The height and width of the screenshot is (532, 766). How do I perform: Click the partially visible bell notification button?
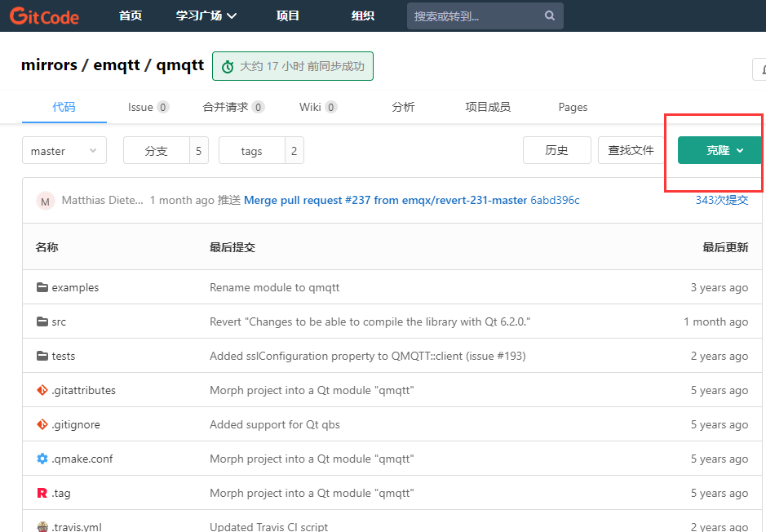[x=759, y=69]
